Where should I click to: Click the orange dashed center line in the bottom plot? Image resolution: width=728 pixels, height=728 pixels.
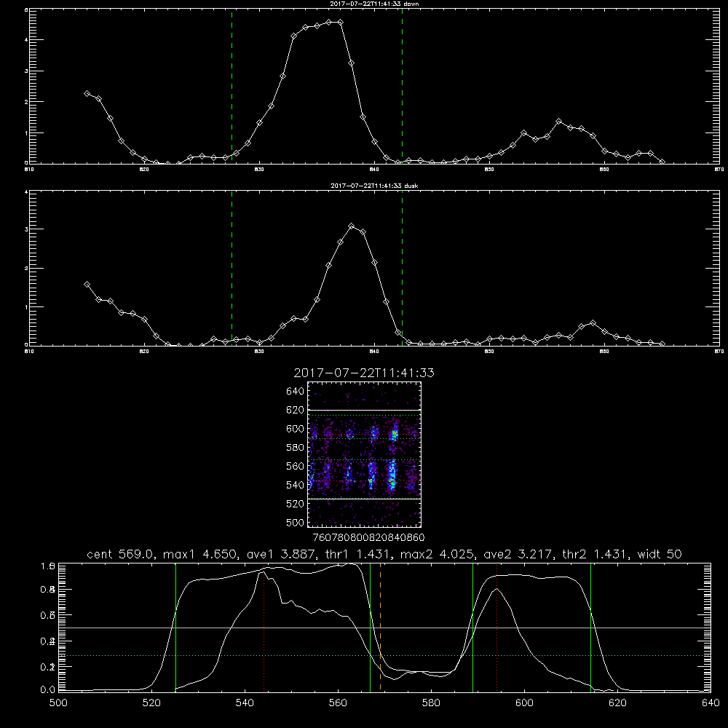[x=380, y=627]
